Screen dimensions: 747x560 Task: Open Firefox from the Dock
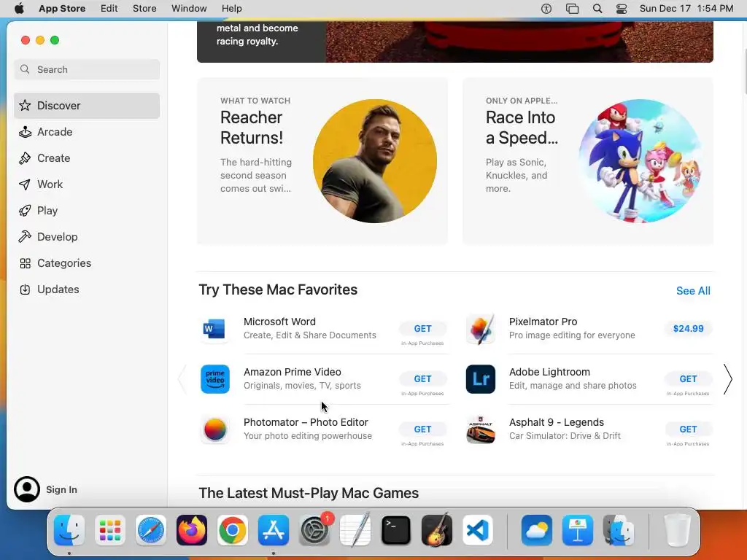[x=192, y=530]
